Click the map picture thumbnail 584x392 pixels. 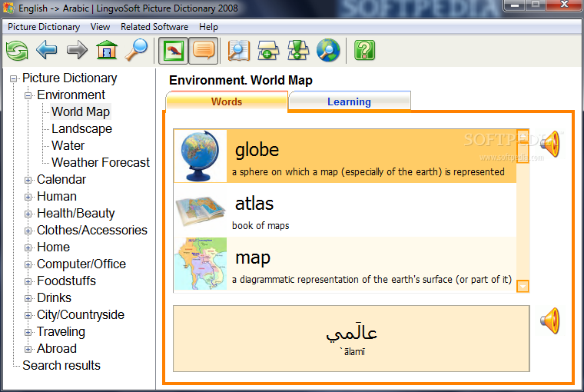[x=201, y=264]
